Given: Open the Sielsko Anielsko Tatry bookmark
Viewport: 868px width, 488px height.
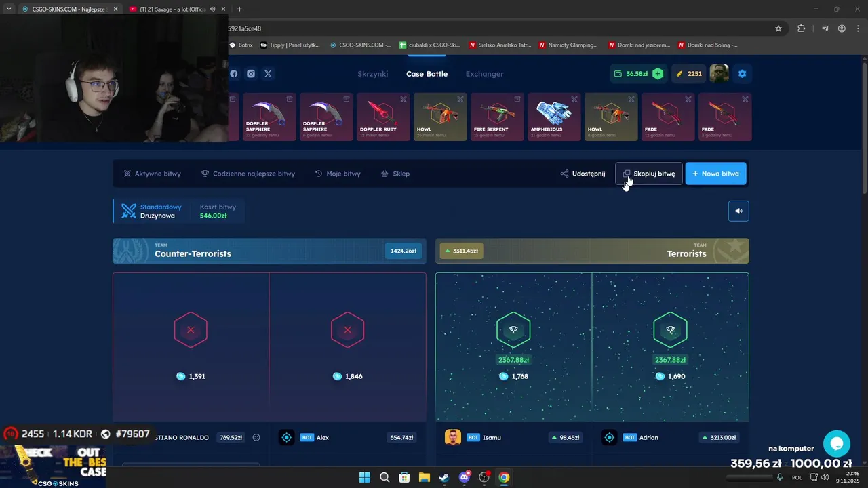Looking at the screenshot, I should pyautogui.click(x=500, y=45).
